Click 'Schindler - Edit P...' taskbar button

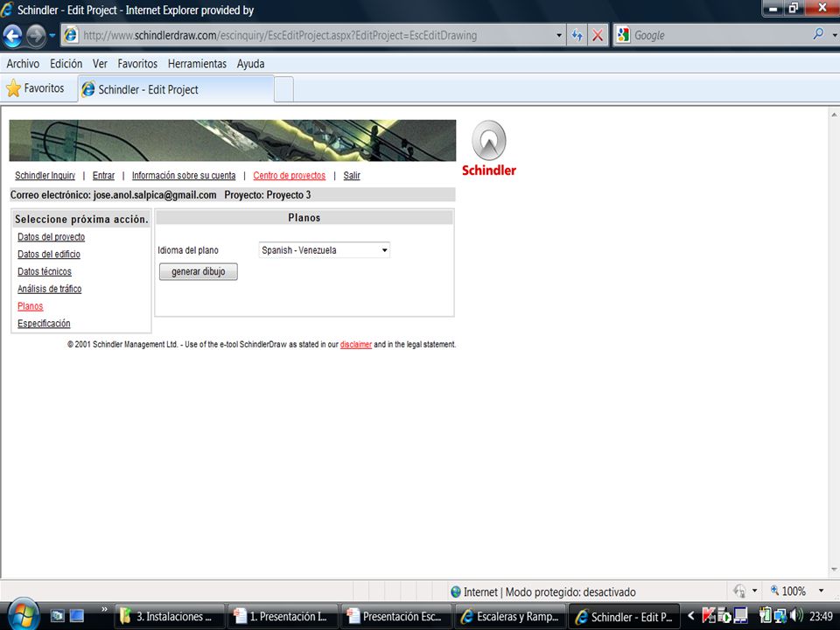click(624, 617)
